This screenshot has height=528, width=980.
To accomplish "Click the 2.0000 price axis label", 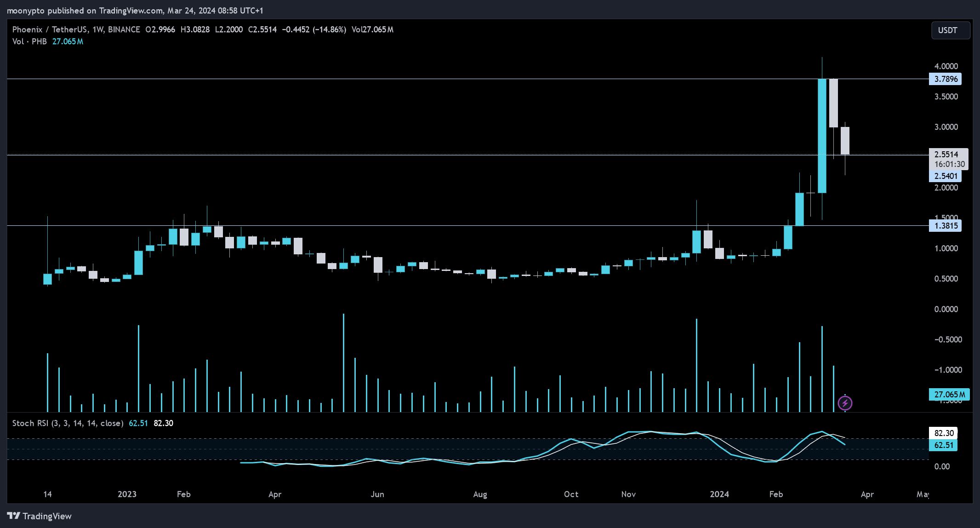I will pyautogui.click(x=946, y=188).
